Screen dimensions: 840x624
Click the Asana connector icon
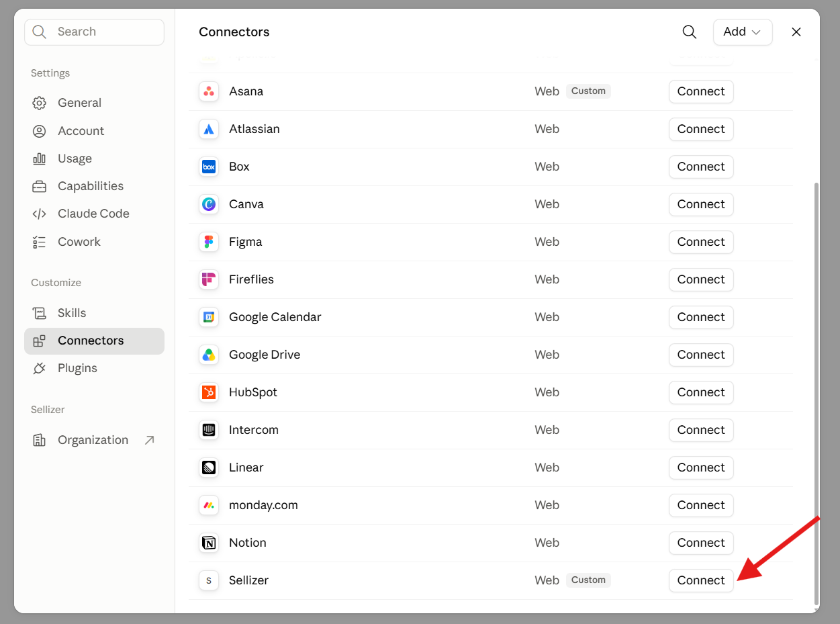click(209, 91)
